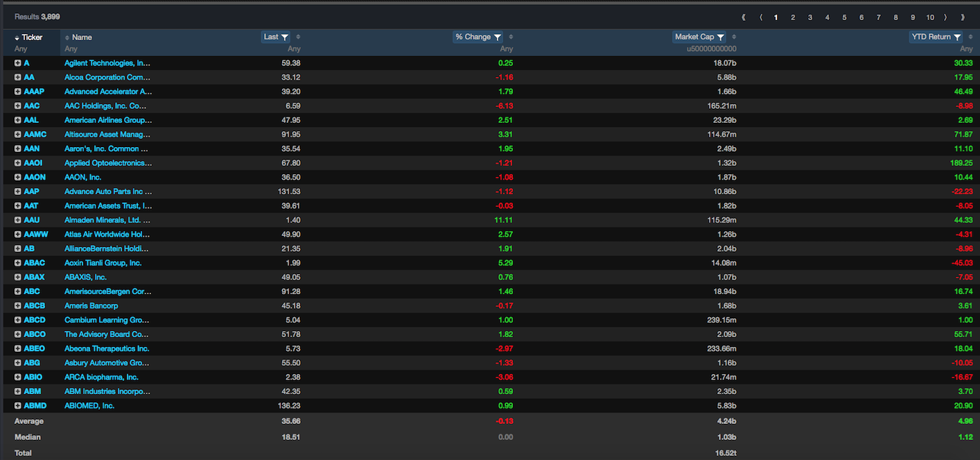This screenshot has height=460, width=980.
Task: Expand the AAC Holdings row
Action: click(x=18, y=106)
